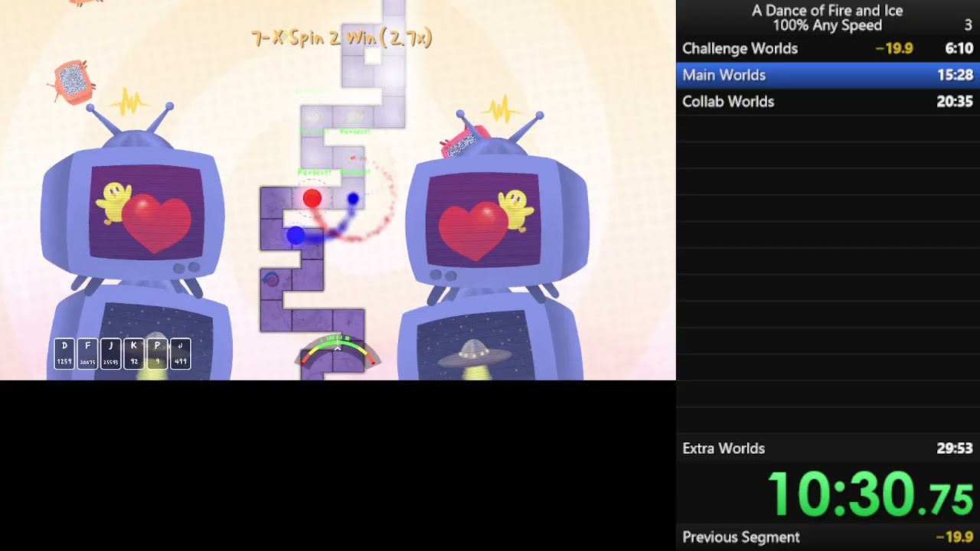Click the −19.9 Previous Segment value
The image size is (980, 551).
(954, 537)
